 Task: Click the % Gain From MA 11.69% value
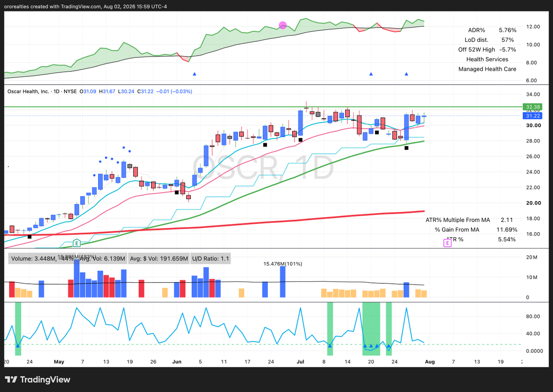click(x=507, y=229)
